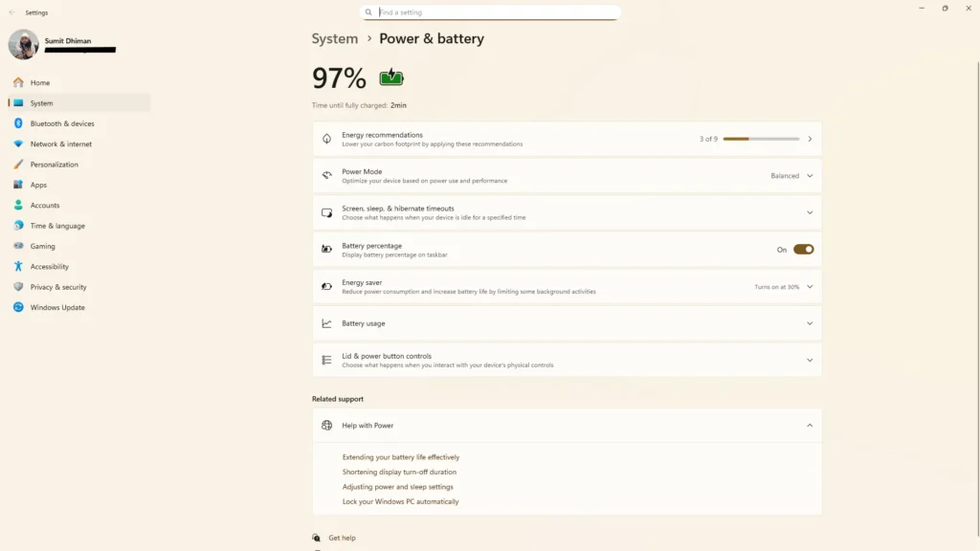Click the Privacy & security shield icon
Image resolution: width=980 pixels, height=551 pixels.
(18, 287)
